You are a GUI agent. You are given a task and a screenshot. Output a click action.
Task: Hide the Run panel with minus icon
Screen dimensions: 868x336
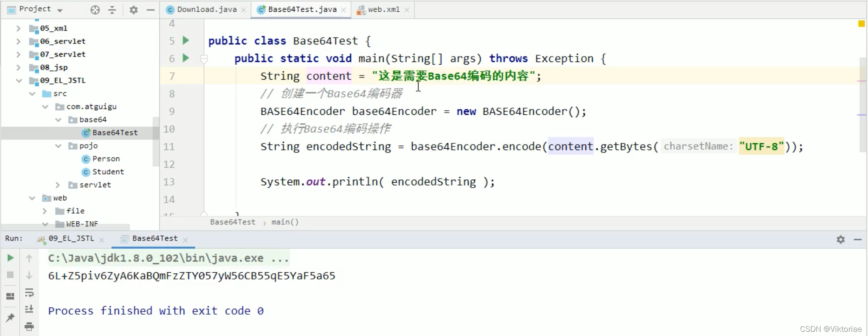[x=858, y=239]
